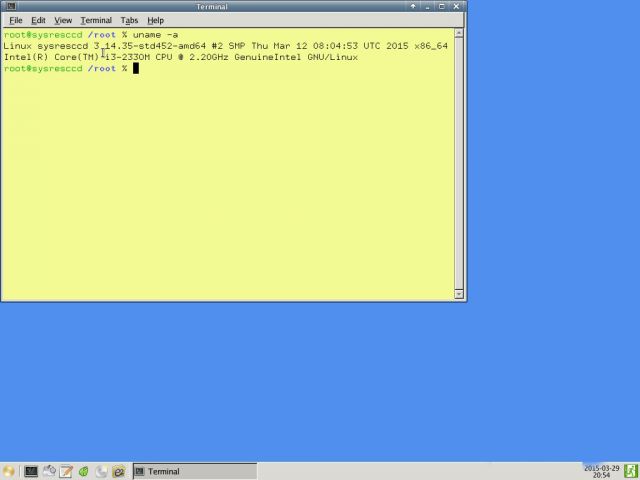Click the Terminal window title bar text
The image size is (640, 480).
[x=212, y=7]
